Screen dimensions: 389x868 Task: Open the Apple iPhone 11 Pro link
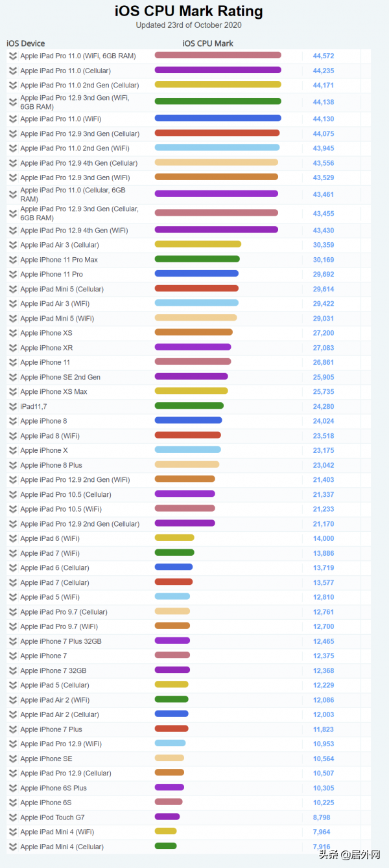click(51, 275)
